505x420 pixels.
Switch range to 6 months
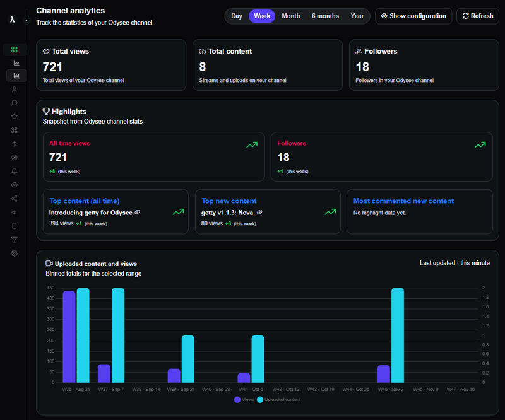[325, 16]
